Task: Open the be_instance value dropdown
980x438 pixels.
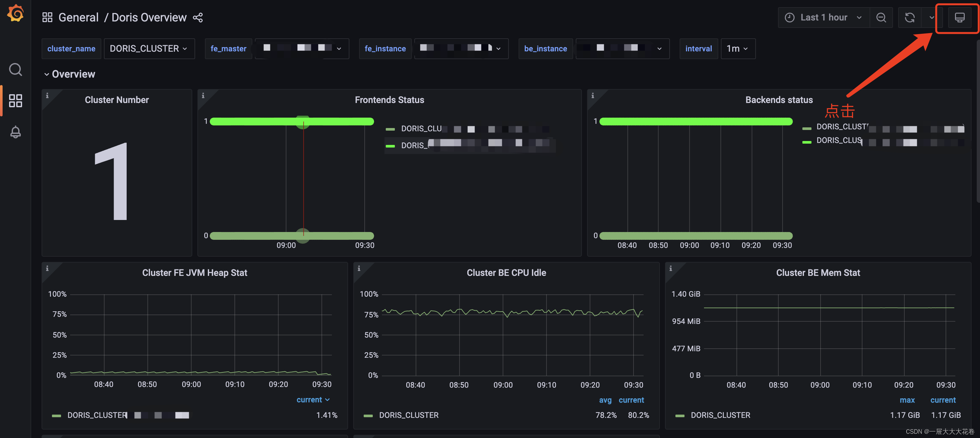Action: [x=622, y=49]
